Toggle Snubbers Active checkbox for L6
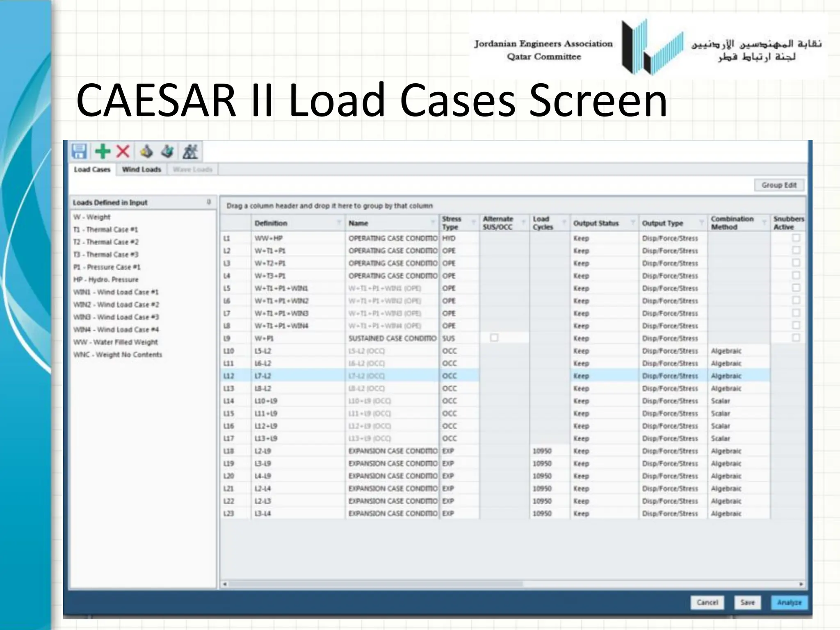Image resolution: width=840 pixels, height=630 pixels. pyautogui.click(x=796, y=300)
